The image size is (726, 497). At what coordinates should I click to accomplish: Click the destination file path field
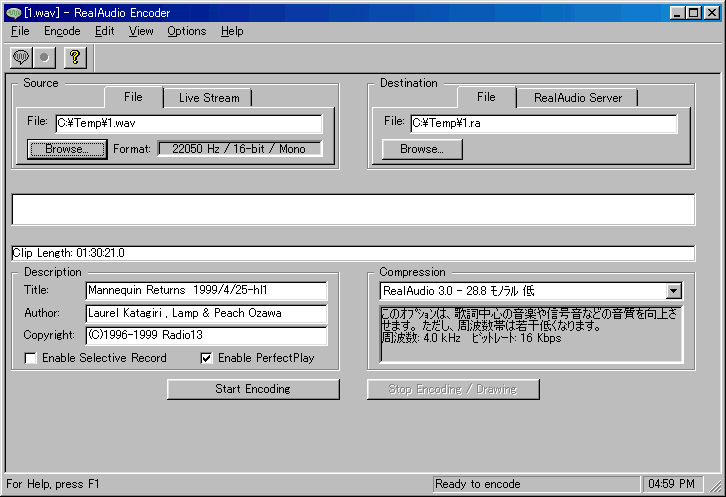(544, 123)
